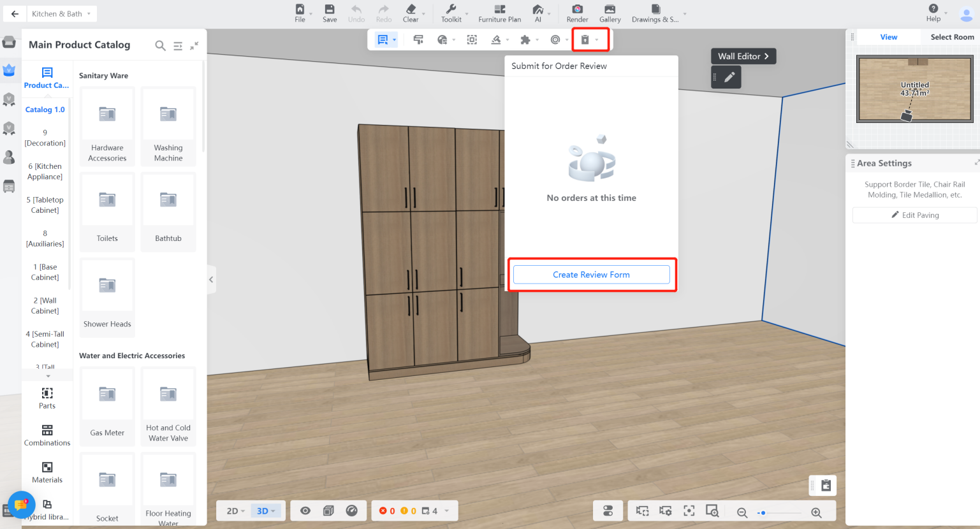980x529 pixels.
Task: Click the Toolkit wrench icon
Action: click(451, 13)
